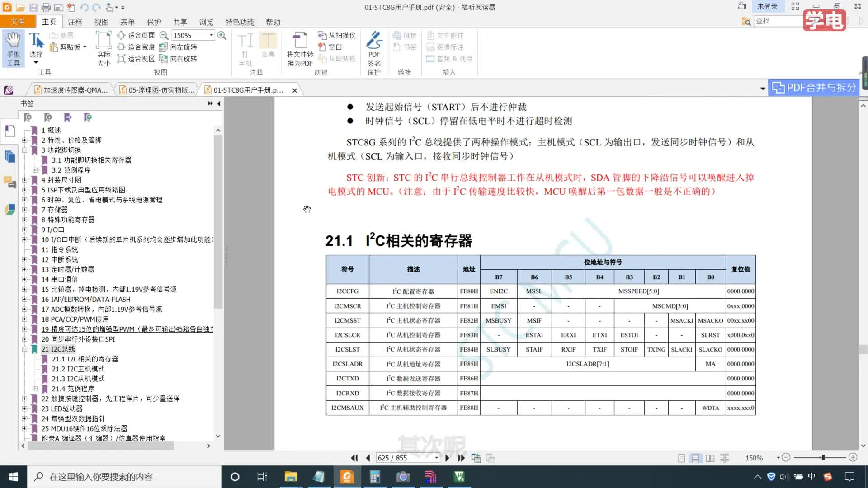Screen dimensions: 868x488
Task: Open the Share ribbon tab
Action: click(x=180, y=22)
